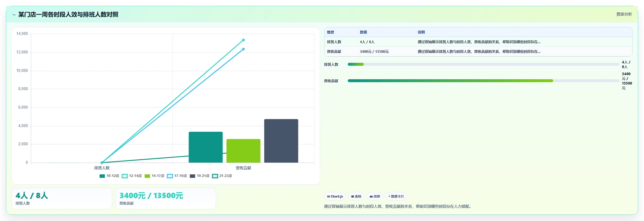Select the Chart.js tag chip
This screenshot has height=221, width=644.
tap(335, 196)
